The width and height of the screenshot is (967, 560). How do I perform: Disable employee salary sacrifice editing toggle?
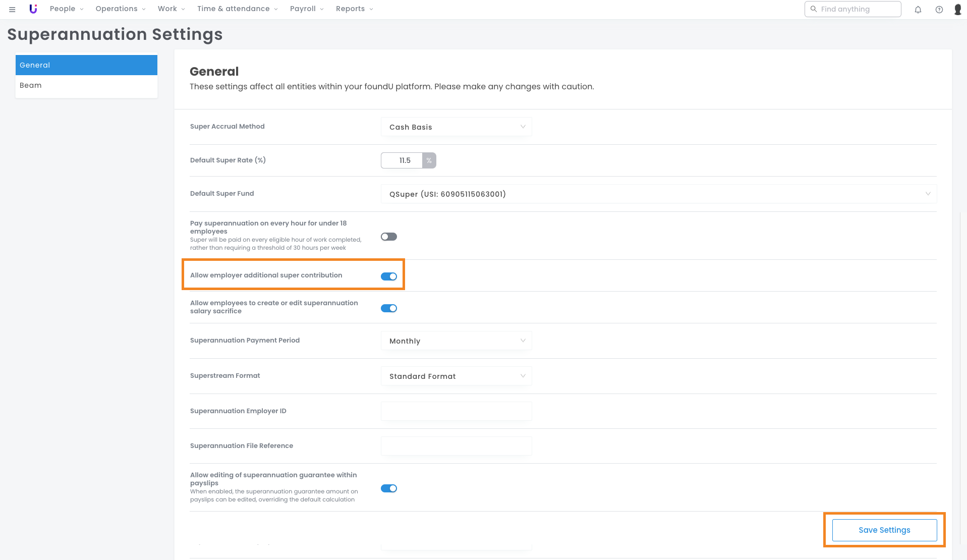point(389,308)
